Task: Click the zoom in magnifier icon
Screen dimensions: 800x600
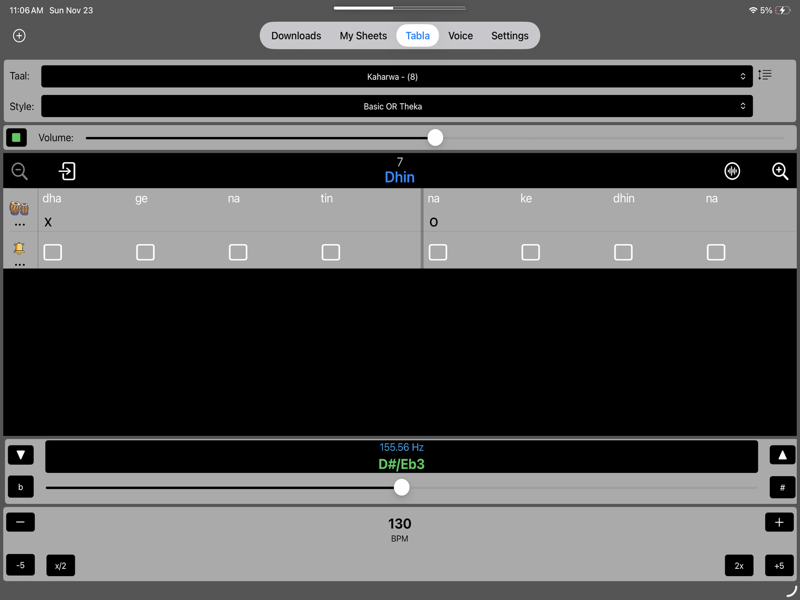Action: [x=780, y=171]
